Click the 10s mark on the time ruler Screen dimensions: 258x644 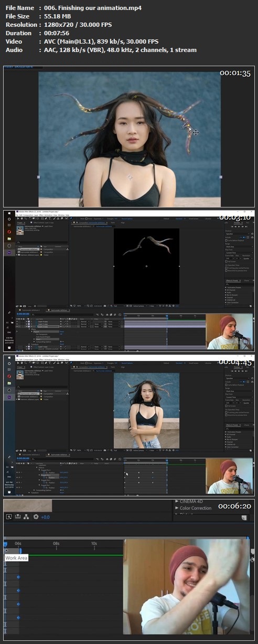(x=94, y=543)
